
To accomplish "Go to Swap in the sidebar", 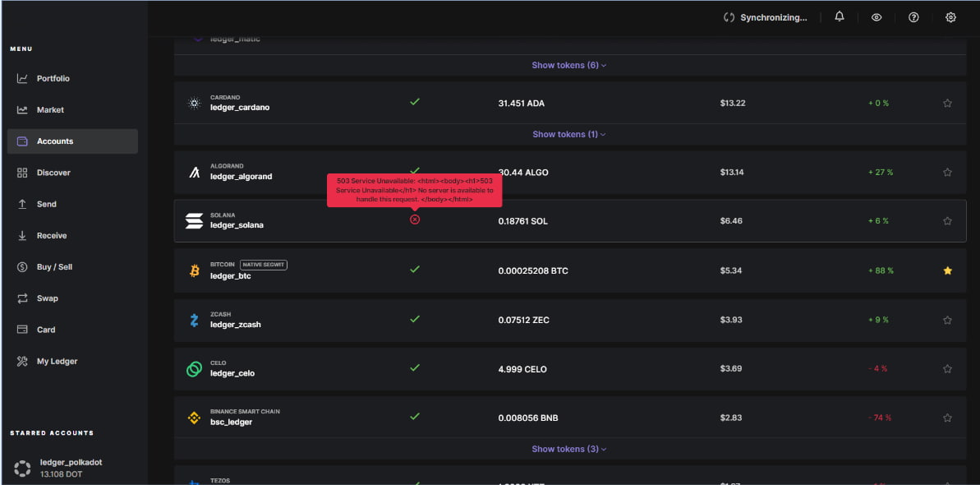I will (x=48, y=298).
